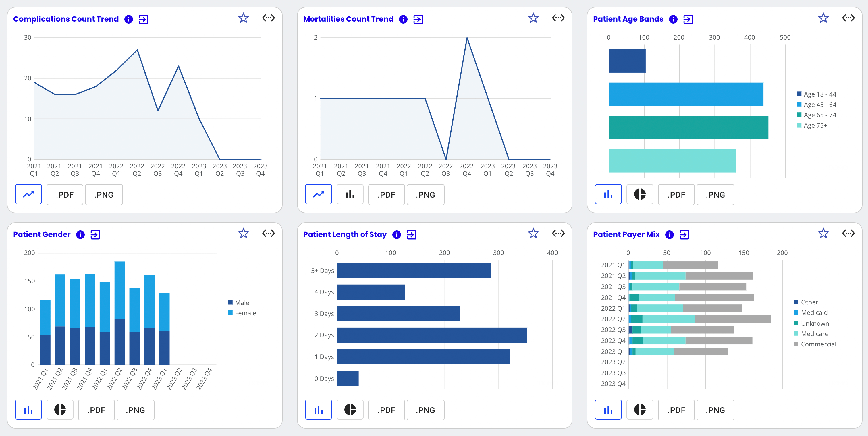
Task: Download Patient Age Bands as .PNG
Action: [715, 194]
